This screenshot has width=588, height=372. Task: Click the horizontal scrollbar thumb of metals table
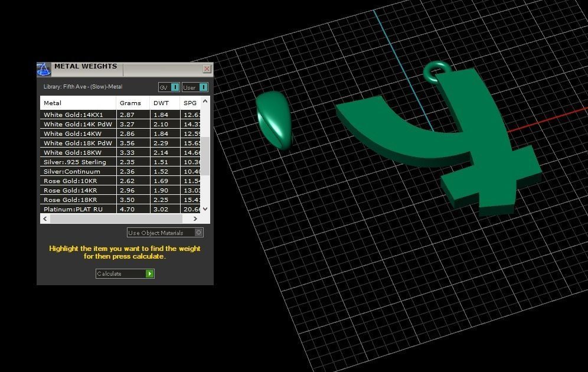116,218
